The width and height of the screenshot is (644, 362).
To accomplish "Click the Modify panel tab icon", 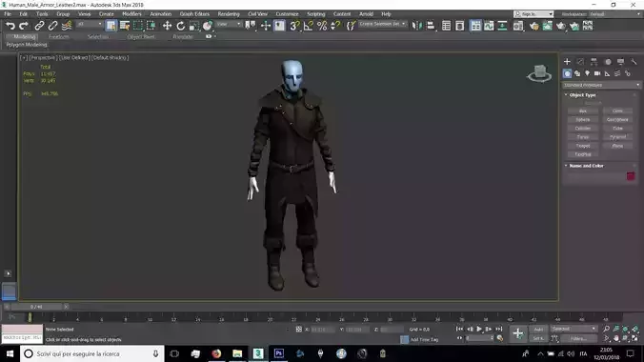I will (x=580, y=62).
